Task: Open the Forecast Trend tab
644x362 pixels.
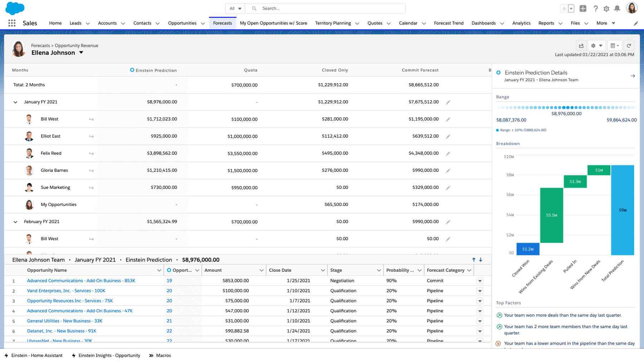Action: click(449, 23)
